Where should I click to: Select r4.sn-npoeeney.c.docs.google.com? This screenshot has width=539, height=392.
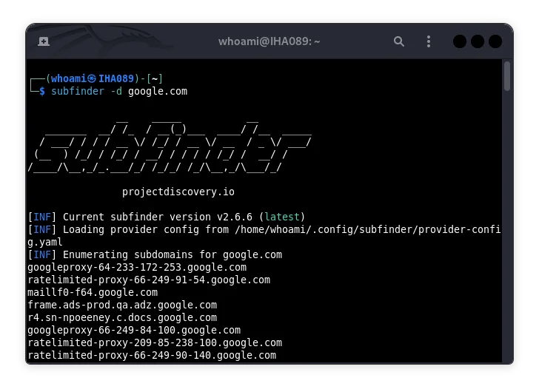point(122,317)
